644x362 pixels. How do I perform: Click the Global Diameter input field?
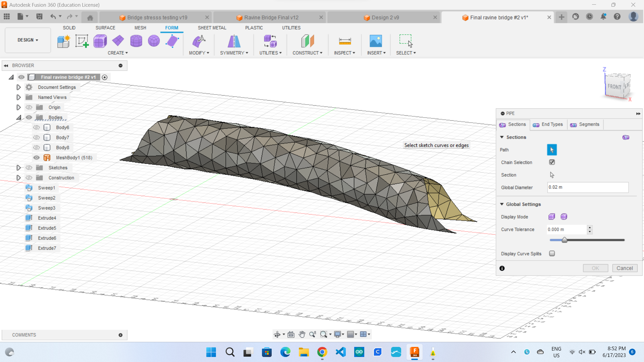coord(587,187)
